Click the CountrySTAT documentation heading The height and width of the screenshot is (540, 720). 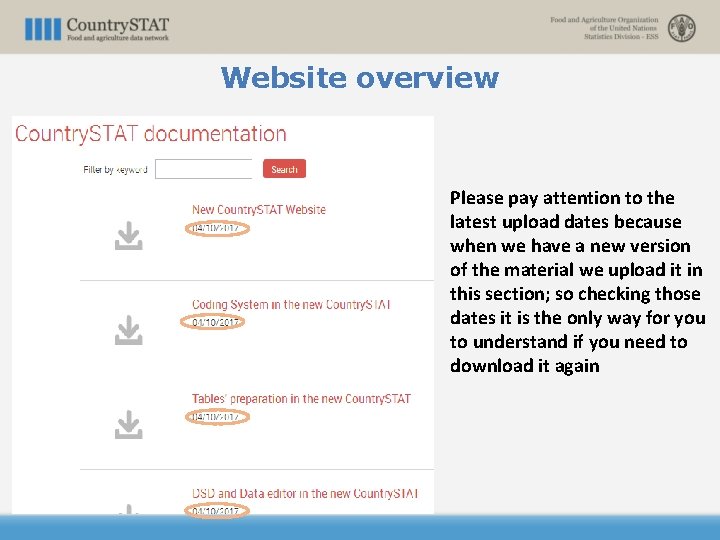click(x=151, y=134)
